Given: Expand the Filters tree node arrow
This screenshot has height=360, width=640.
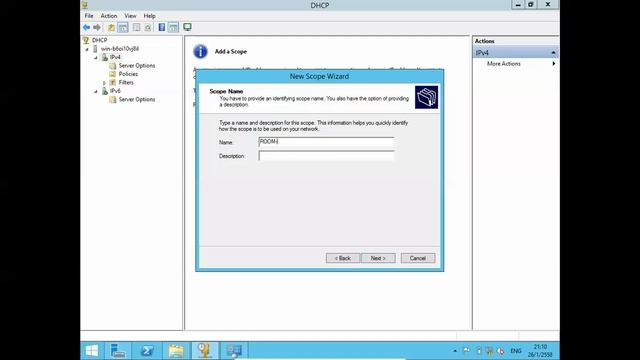Looking at the screenshot, I should pos(104,83).
